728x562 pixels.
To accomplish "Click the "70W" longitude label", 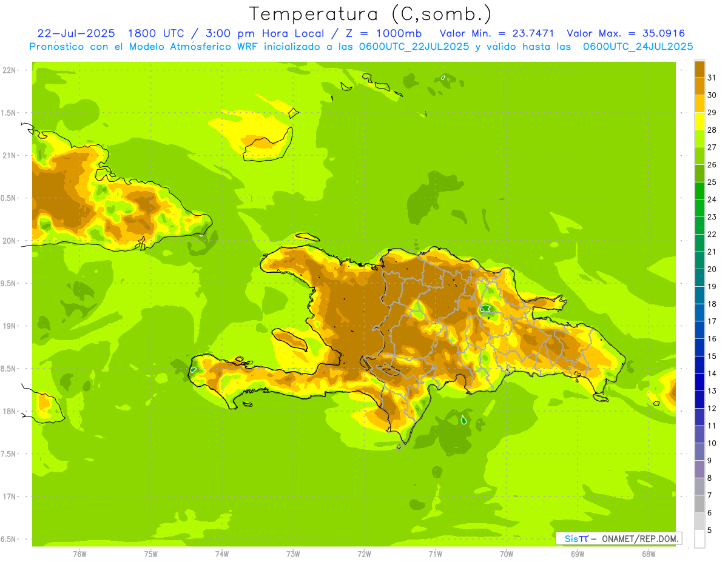I will (x=507, y=554).
